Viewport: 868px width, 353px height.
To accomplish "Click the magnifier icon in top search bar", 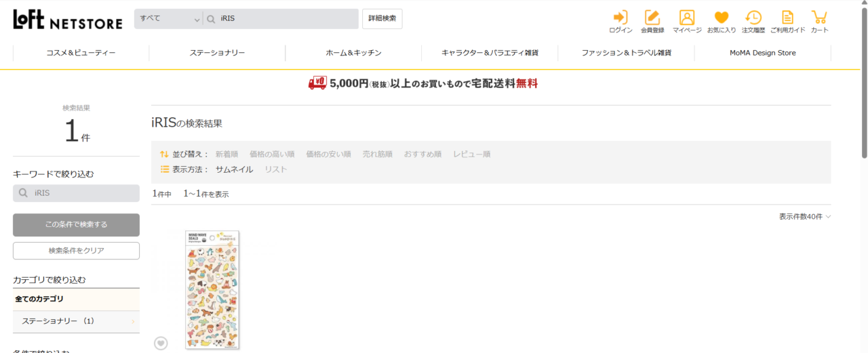I will (x=211, y=19).
